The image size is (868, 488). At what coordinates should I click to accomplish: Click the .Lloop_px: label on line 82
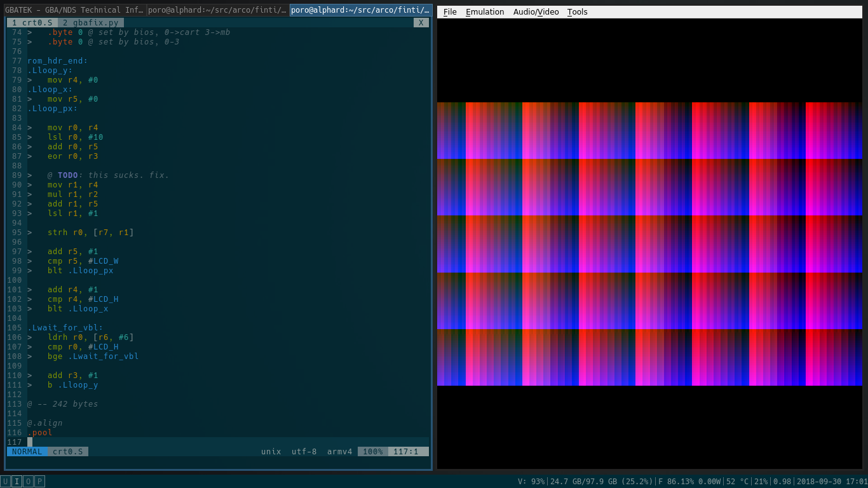click(53, 108)
